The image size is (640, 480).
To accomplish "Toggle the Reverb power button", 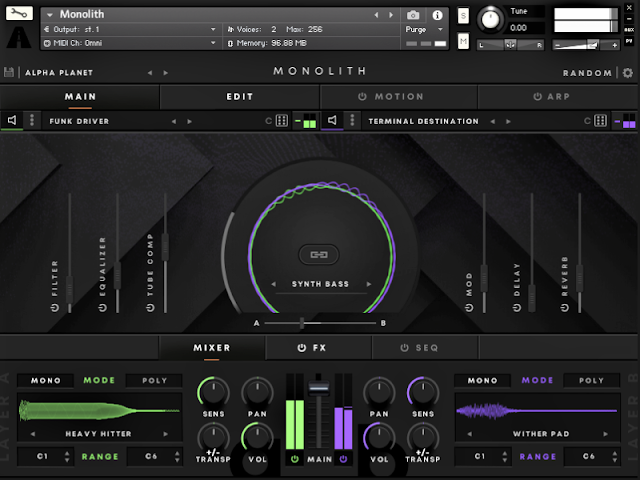I will 564,308.
